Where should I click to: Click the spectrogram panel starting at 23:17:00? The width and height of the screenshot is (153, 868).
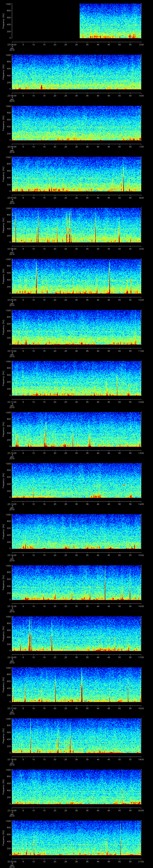[77, 685]
